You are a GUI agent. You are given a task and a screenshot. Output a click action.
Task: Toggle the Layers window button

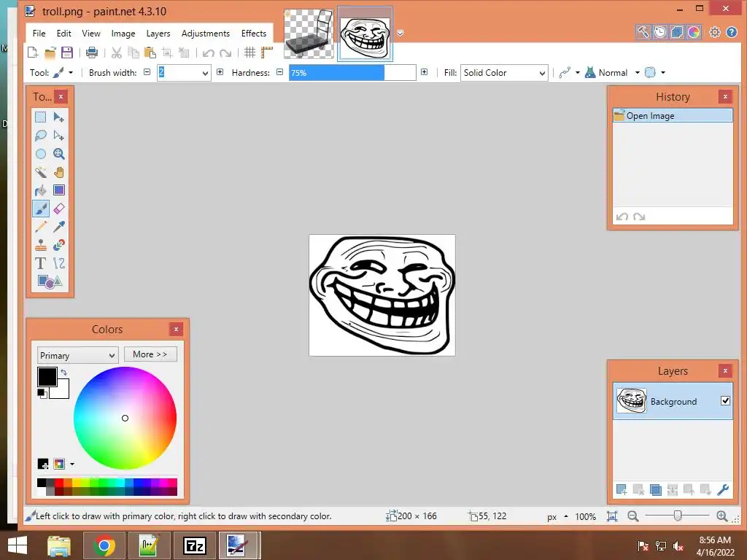(x=676, y=32)
